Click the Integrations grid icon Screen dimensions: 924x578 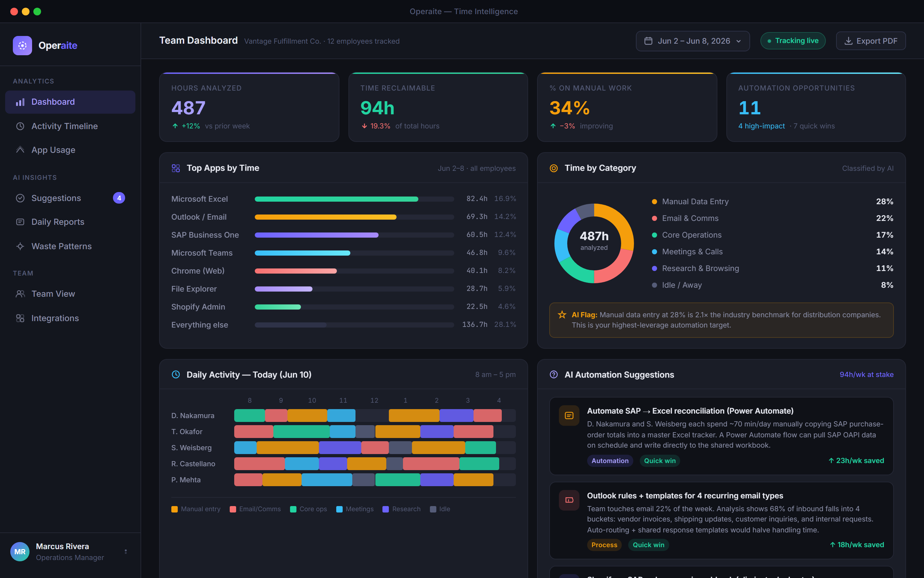point(20,318)
